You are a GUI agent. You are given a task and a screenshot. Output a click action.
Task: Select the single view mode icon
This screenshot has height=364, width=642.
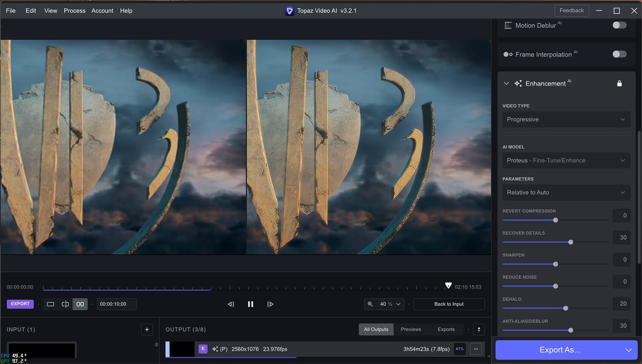(x=50, y=304)
